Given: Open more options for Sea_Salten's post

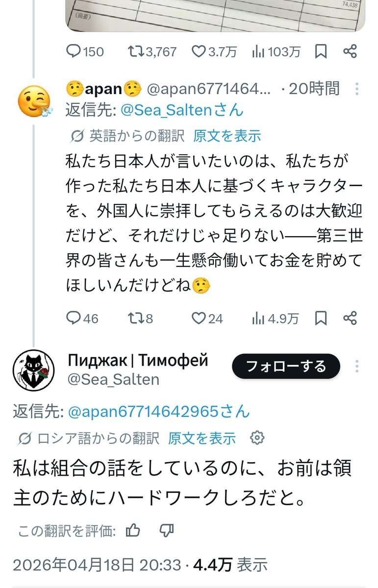Looking at the screenshot, I should 357,366.
